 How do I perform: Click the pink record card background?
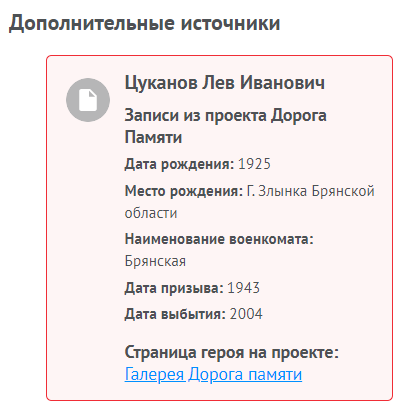(219, 228)
